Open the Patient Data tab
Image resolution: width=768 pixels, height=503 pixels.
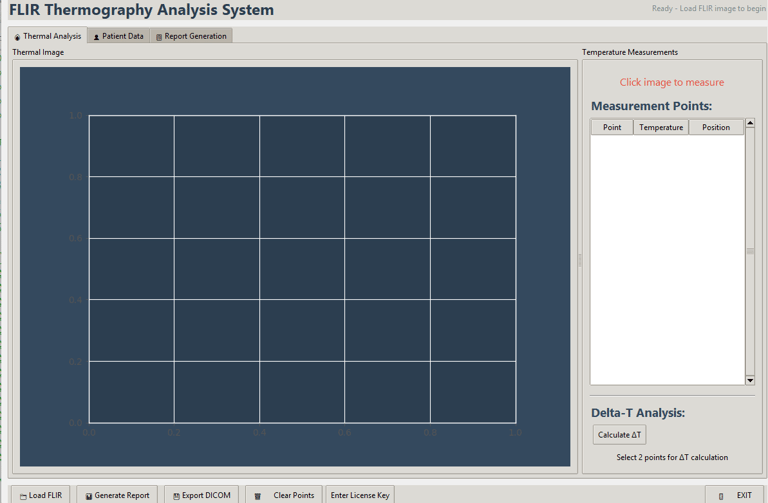(119, 36)
